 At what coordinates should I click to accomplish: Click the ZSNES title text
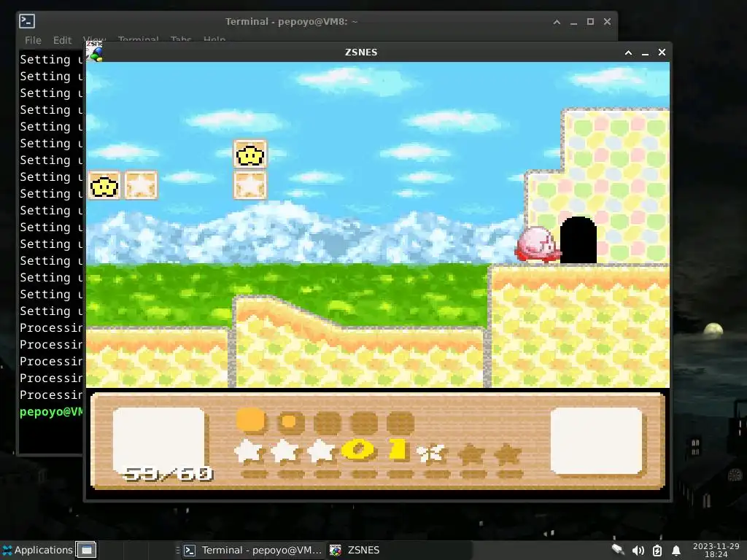pyautogui.click(x=361, y=52)
